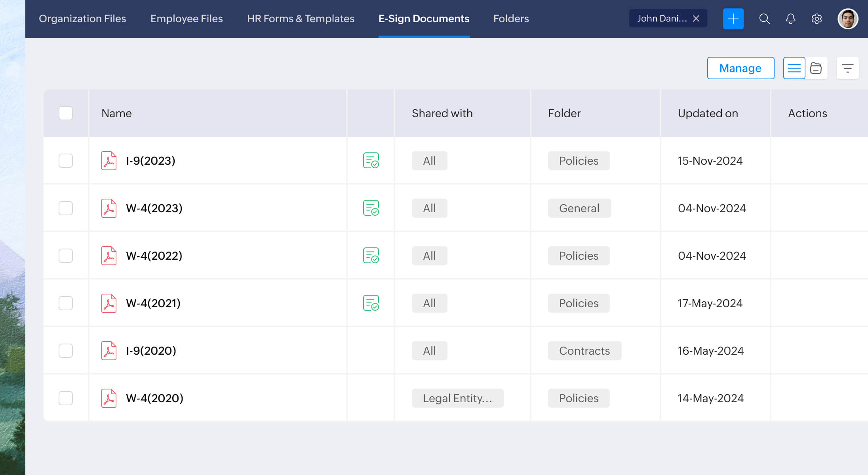
Task: Go to HR Forms & Templates tab
Action: [x=301, y=19]
